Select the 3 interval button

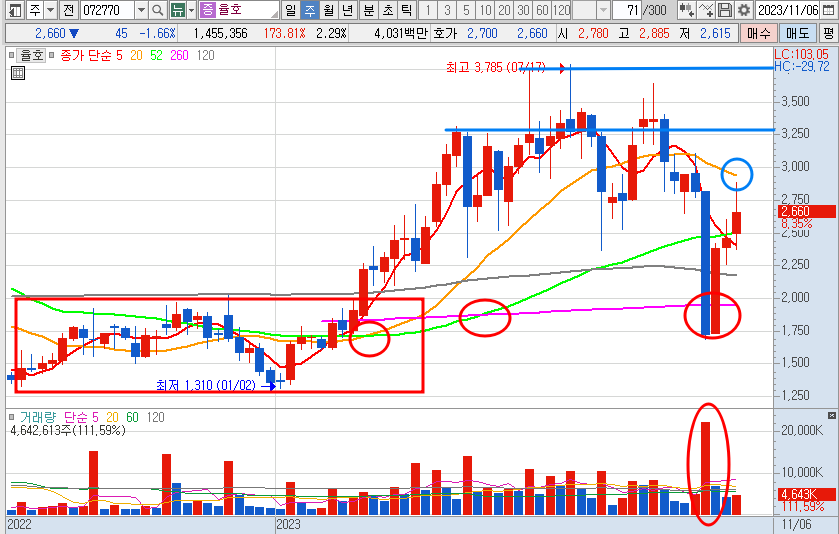point(447,10)
